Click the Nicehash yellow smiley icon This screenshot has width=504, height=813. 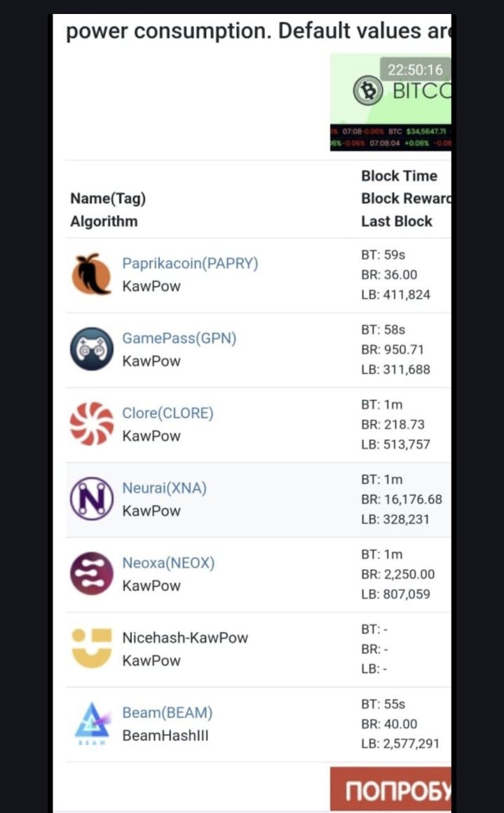pyautogui.click(x=92, y=648)
